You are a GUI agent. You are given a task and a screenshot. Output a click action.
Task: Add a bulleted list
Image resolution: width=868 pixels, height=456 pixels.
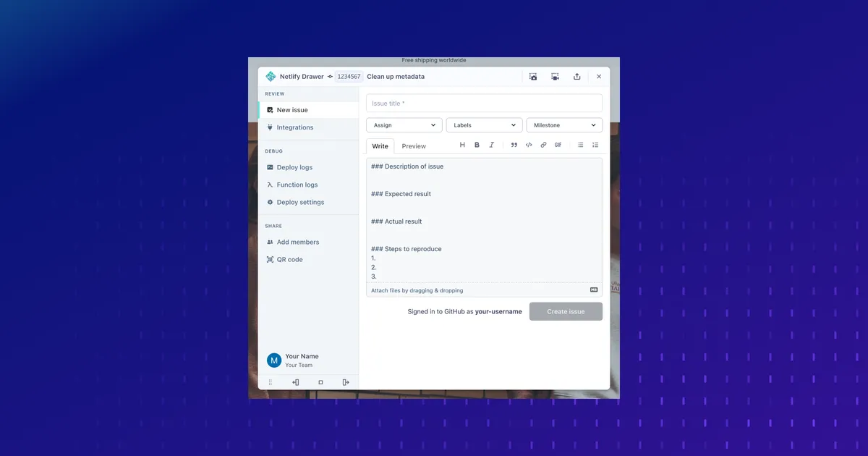pyautogui.click(x=580, y=145)
